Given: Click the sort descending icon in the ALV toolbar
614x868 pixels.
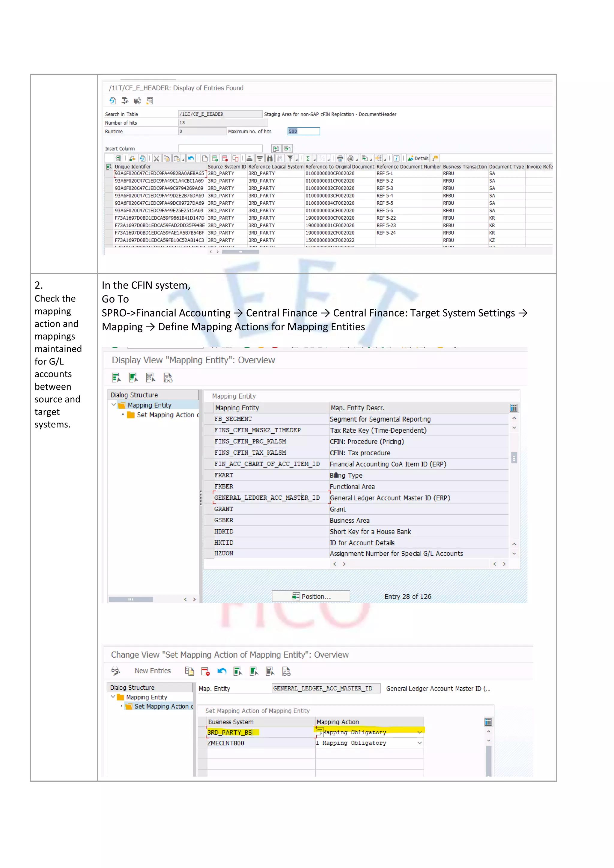Looking at the screenshot, I should click(260, 158).
